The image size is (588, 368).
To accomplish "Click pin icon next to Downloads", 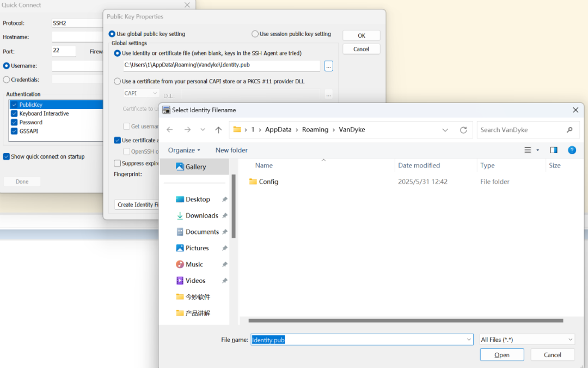I will [x=225, y=215].
